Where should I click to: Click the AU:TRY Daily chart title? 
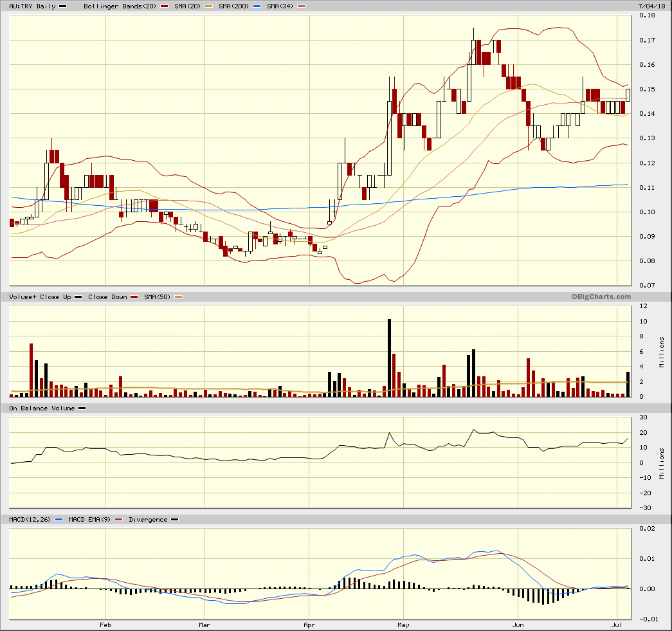[x=33, y=6]
